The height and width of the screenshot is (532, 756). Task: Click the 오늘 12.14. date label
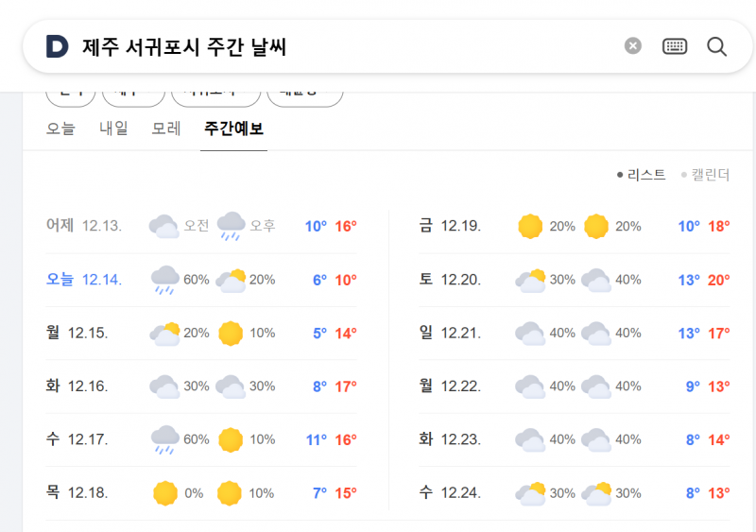point(84,280)
